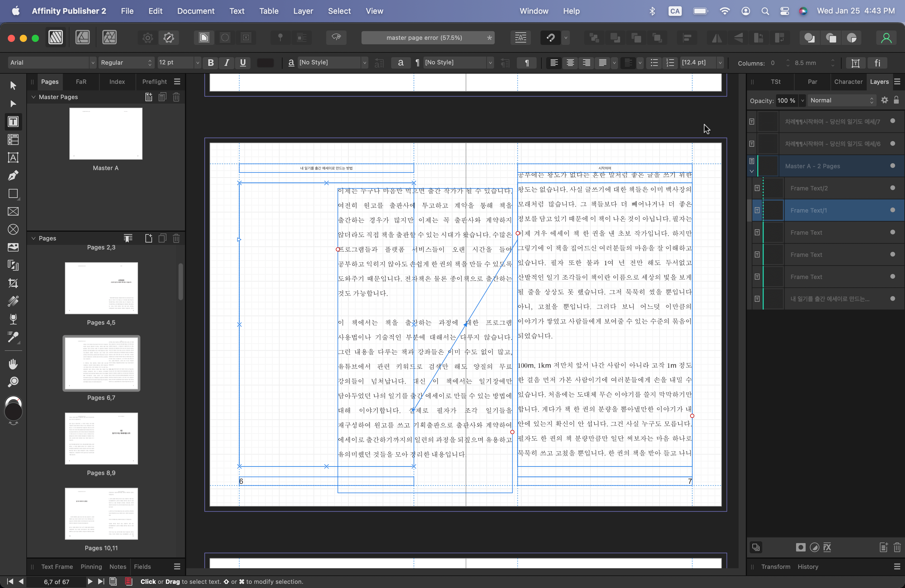Select the Frame Text tool
The width and height of the screenshot is (905, 588).
(x=13, y=122)
